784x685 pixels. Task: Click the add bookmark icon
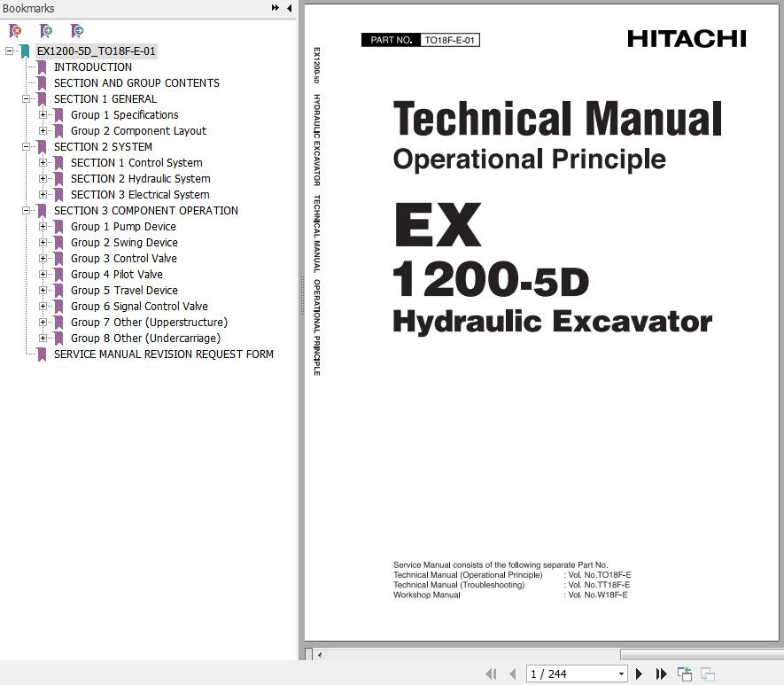pos(46,32)
